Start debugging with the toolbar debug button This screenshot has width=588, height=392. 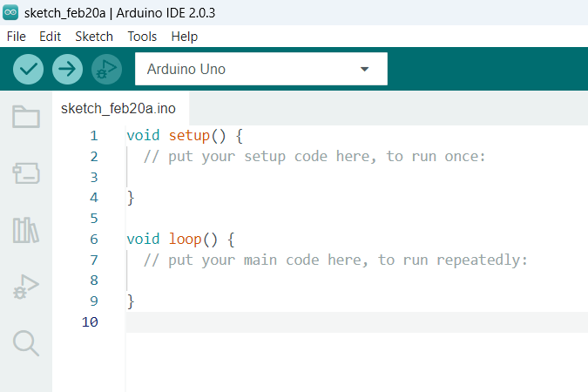coord(107,69)
